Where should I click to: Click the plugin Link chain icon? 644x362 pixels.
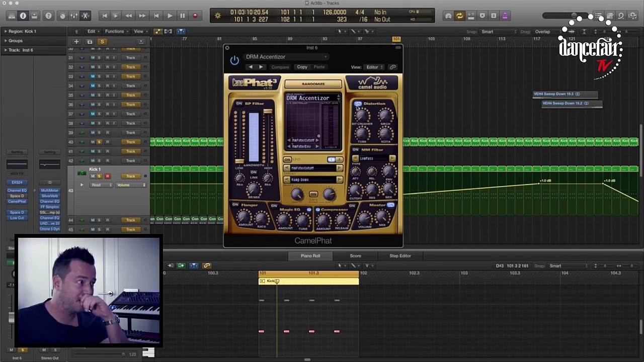pos(392,67)
